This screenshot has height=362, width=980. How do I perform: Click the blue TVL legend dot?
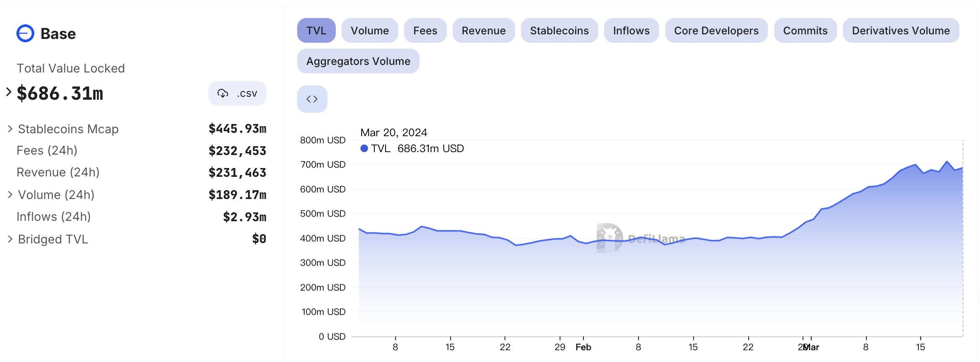364,149
